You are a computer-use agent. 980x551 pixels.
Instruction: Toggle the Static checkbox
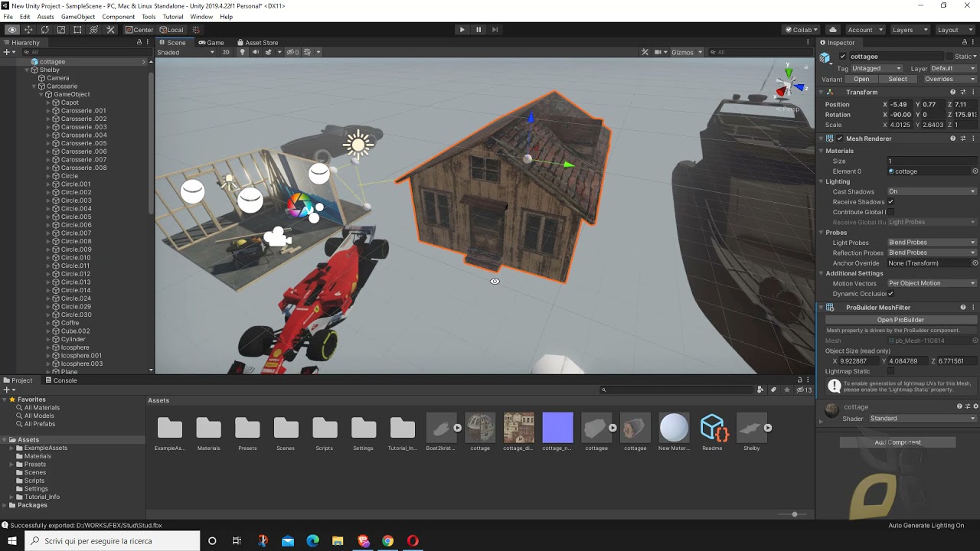pyautogui.click(x=949, y=57)
